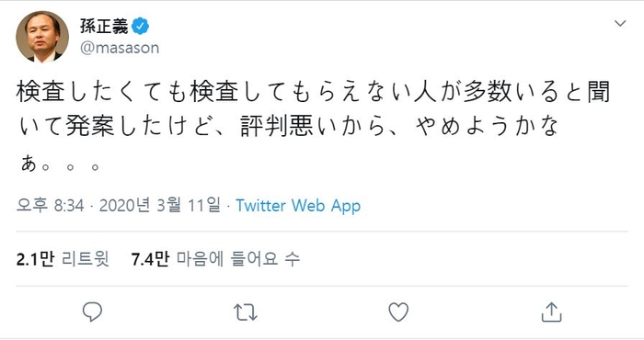Open the 리트윗 list label
This screenshot has width=644, height=340.
point(86,259)
